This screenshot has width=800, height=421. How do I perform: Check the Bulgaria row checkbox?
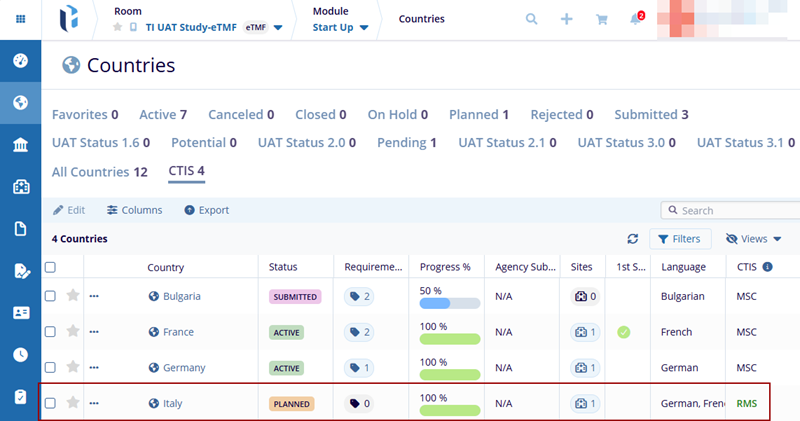[50, 296]
